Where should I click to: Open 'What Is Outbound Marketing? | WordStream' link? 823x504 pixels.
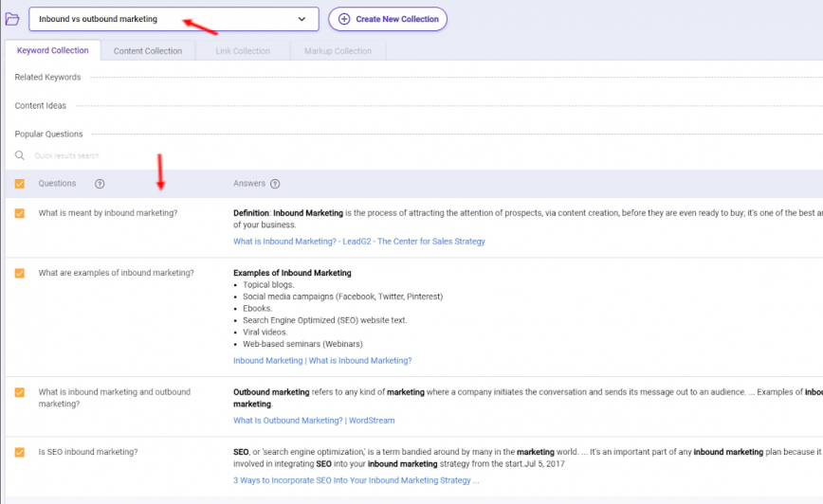point(314,420)
